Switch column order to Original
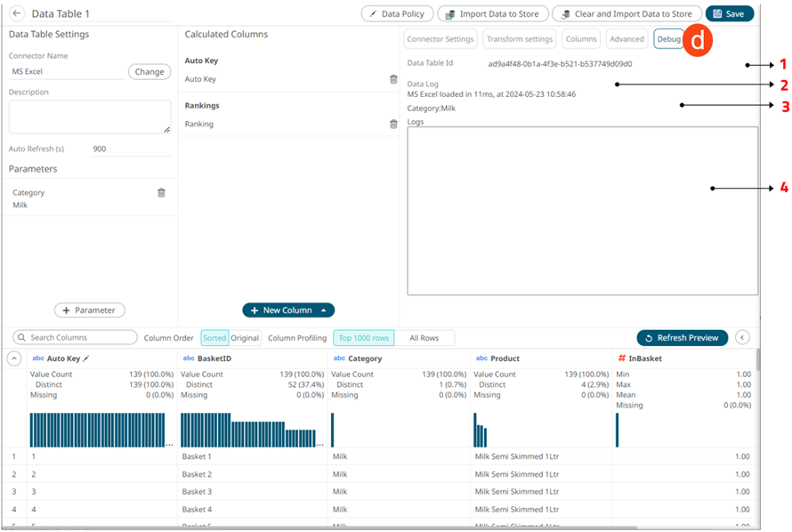792x532 pixels. (246, 338)
